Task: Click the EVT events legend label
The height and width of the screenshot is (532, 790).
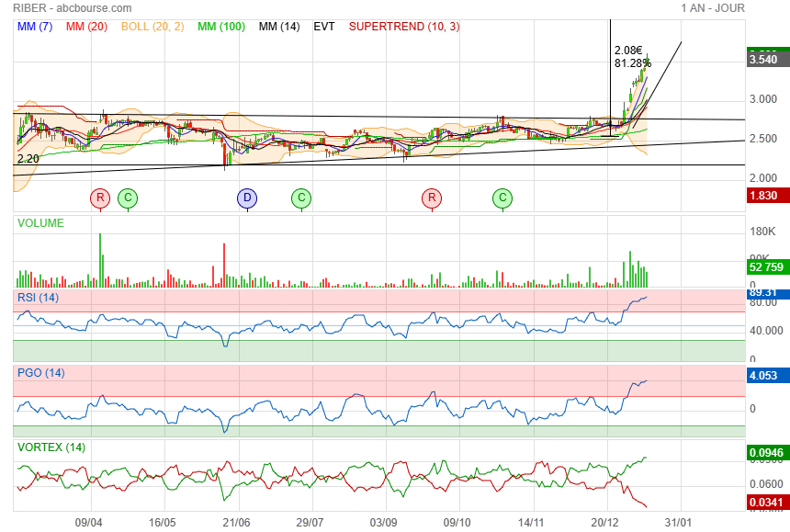Action: coord(324,27)
